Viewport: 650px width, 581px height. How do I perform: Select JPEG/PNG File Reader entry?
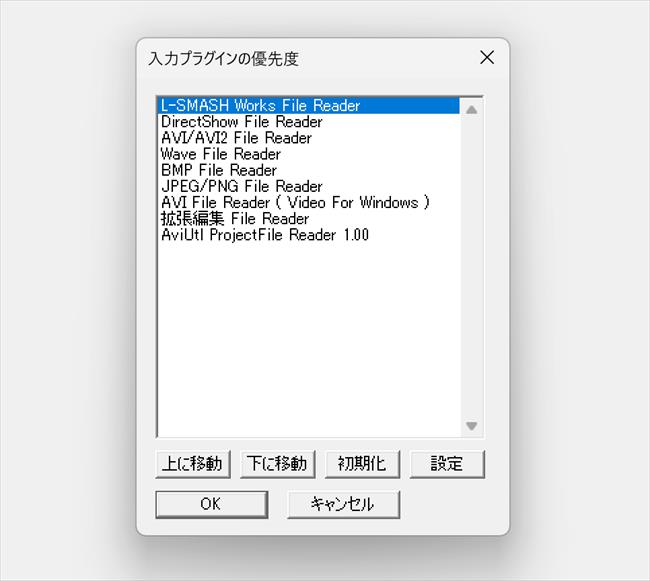tap(241, 186)
